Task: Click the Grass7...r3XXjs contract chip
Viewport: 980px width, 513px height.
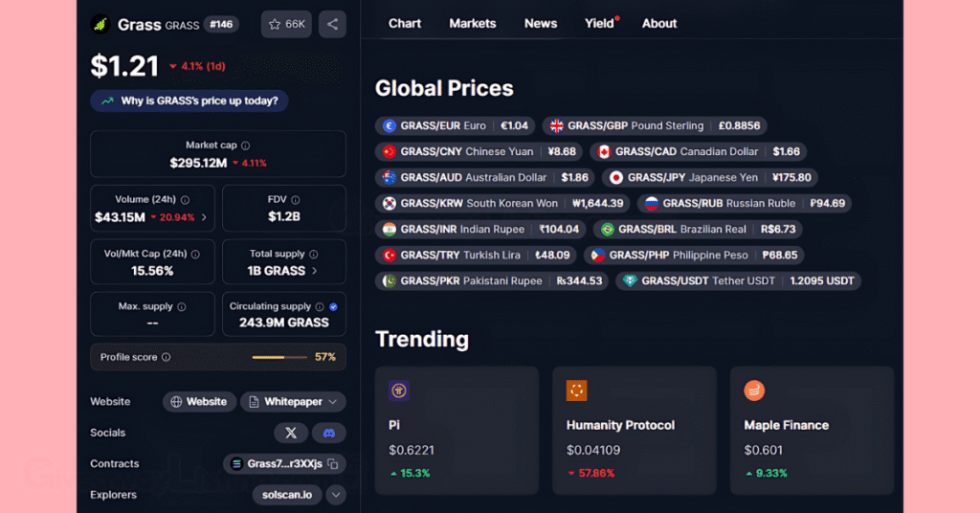Action: tap(284, 463)
